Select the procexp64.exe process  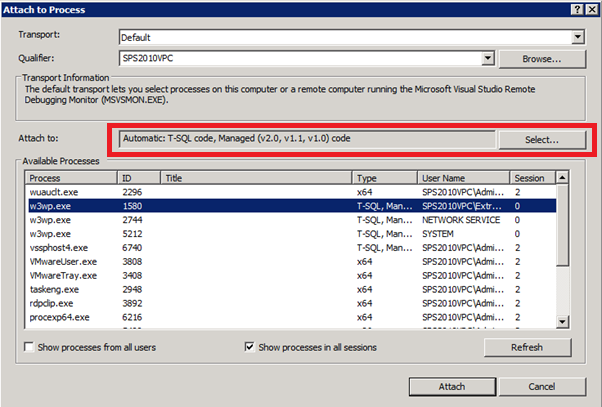click(292, 317)
